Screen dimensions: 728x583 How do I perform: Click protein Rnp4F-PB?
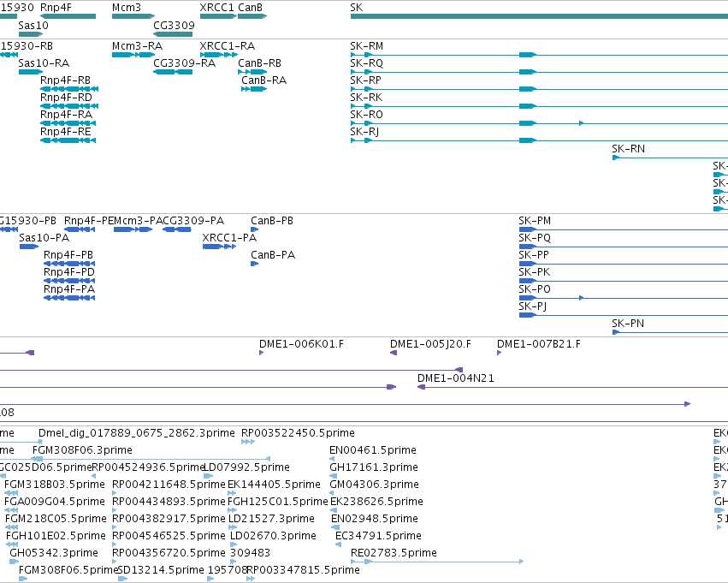coord(69,264)
